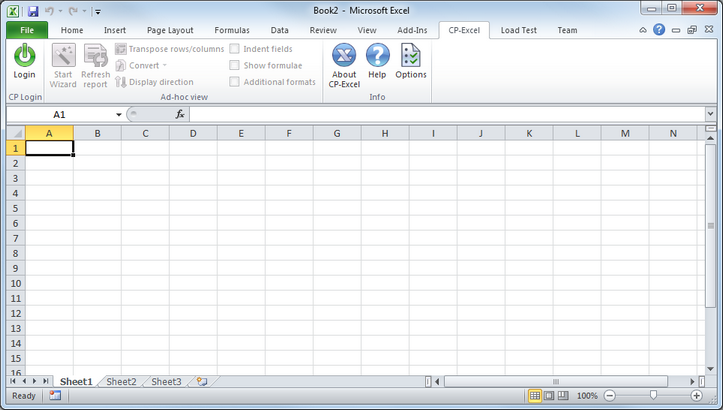Toggle Show formulae checkbox
The image size is (723, 410).
[x=234, y=65]
